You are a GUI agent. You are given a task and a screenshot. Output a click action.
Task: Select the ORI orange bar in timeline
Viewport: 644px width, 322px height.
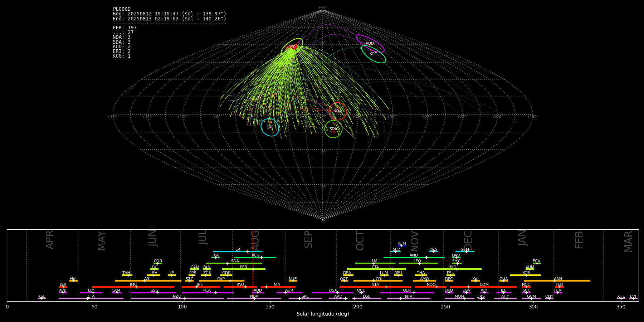[x=378, y=281]
